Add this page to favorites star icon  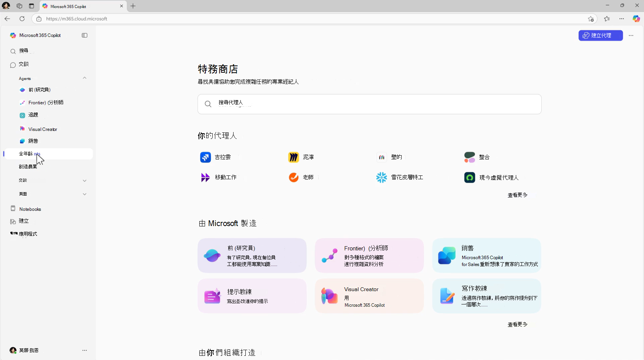pos(591,19)
